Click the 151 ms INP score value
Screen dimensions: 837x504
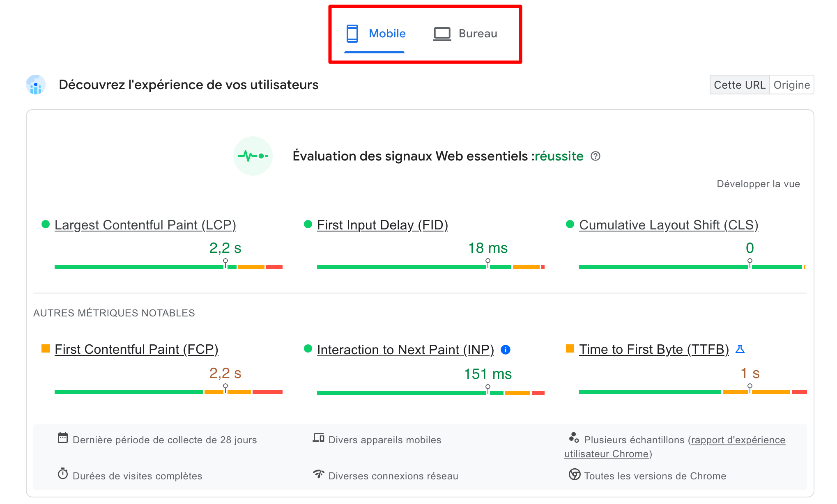[x=488, y=373]
